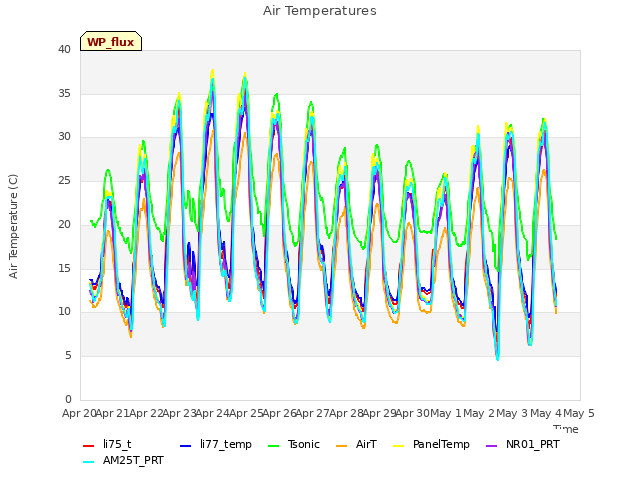Click the May 5 x-axis tick label
Screen dimensions: 640x480
coord(579,413)
